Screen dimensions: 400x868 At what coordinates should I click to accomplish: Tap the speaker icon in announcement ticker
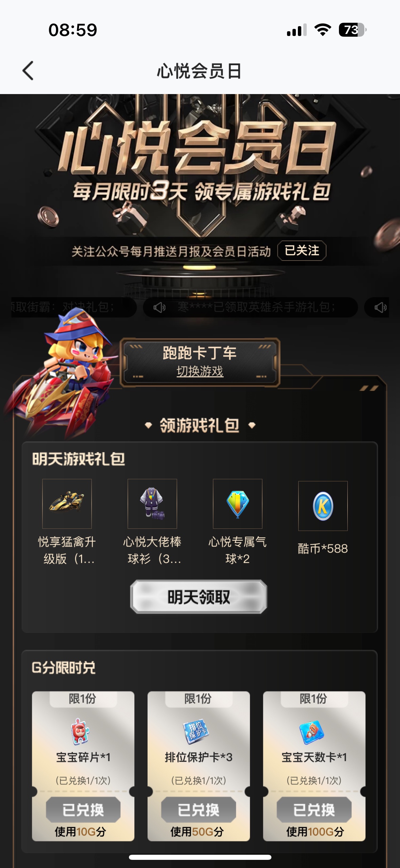point(159,308)
